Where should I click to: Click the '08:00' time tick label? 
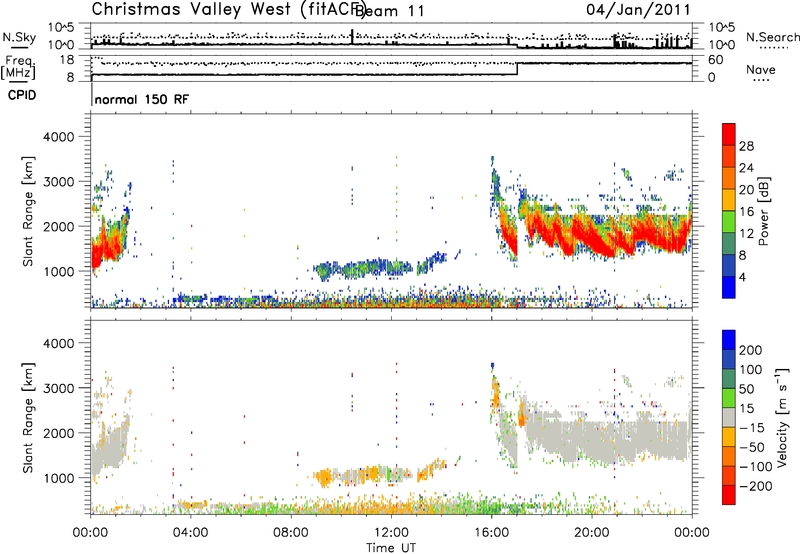tap(291, 533)
